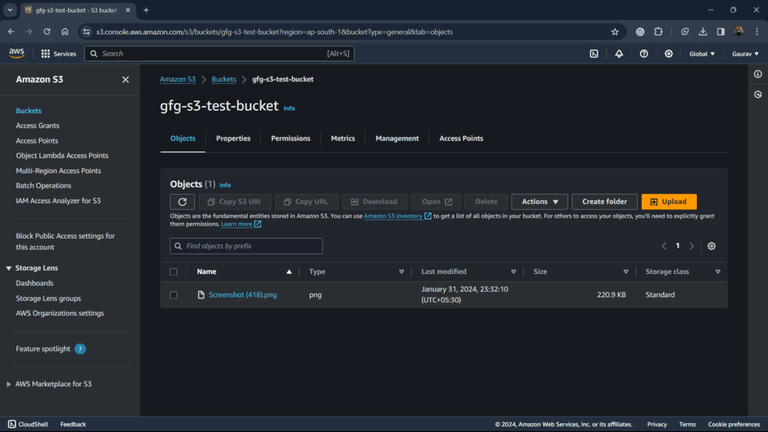Open the help question mark icon
The height and width of the screenshot is (432, 768).
click(644, 54)
